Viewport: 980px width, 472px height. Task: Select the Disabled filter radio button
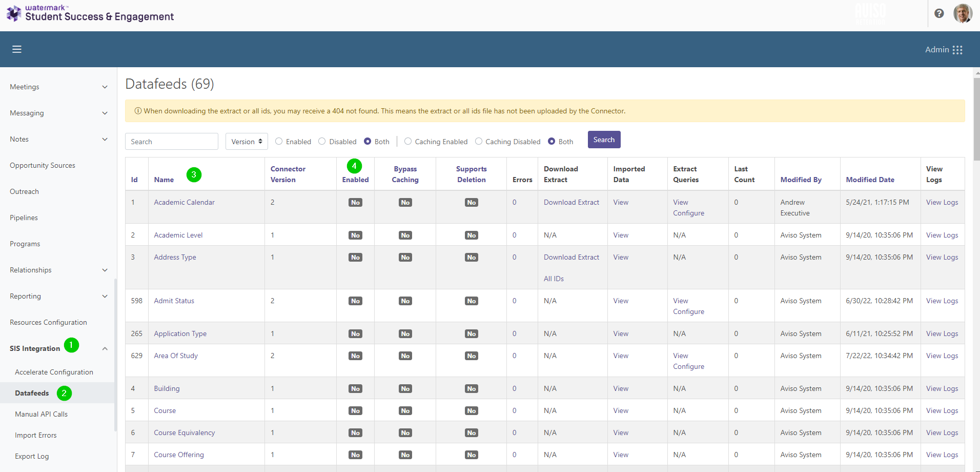pos(322,141)
